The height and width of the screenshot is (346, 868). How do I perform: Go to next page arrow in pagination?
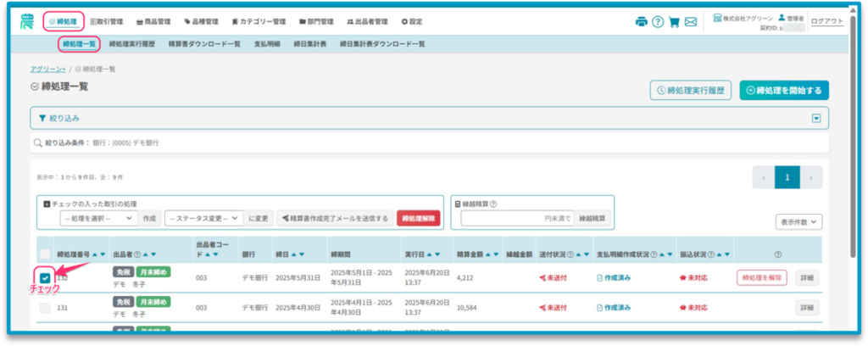(x=811, y=178)
